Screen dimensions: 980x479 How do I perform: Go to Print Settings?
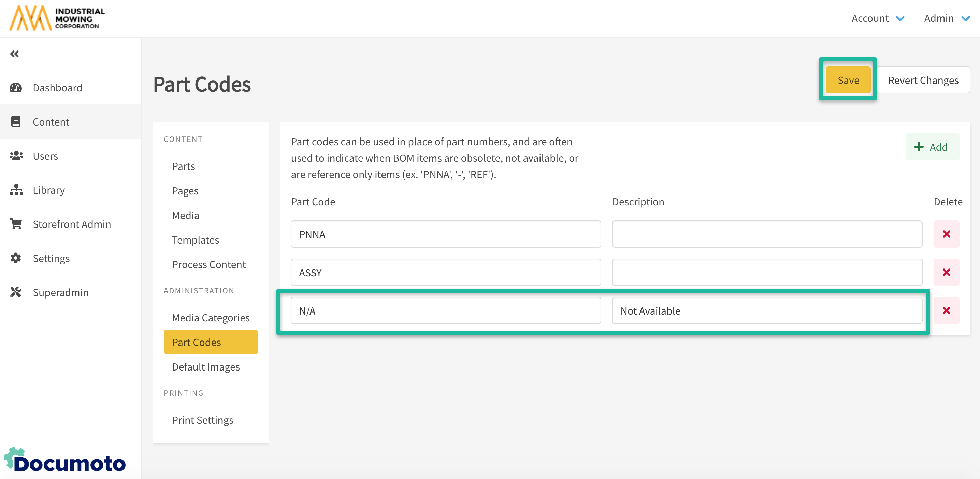[202, 420]
